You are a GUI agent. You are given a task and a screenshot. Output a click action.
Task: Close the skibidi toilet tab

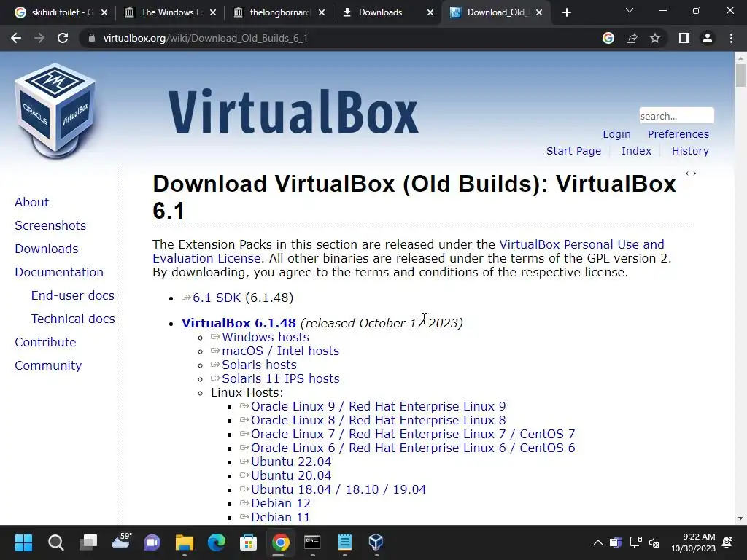104,12
